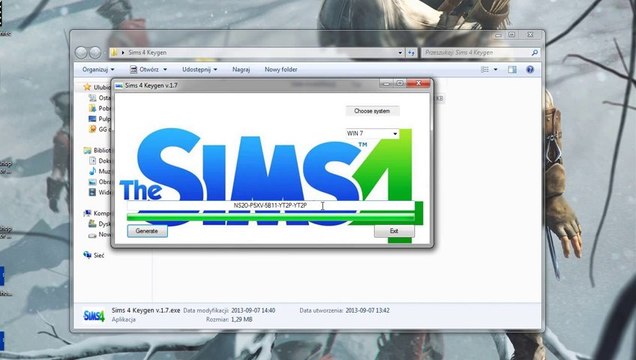
Task: Select Sieć in the navigation pane
Action: [x=94, y=255]
